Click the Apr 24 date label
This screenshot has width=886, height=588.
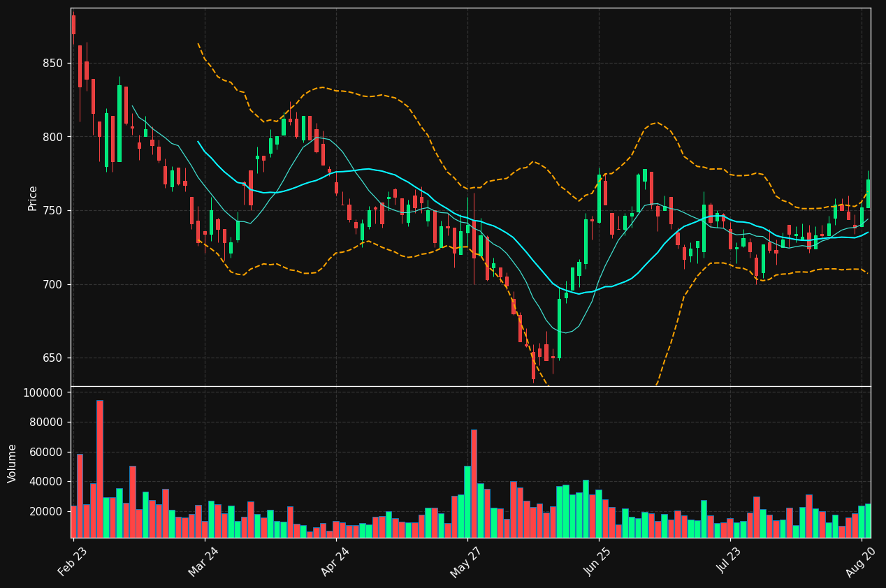coord(336,561)
